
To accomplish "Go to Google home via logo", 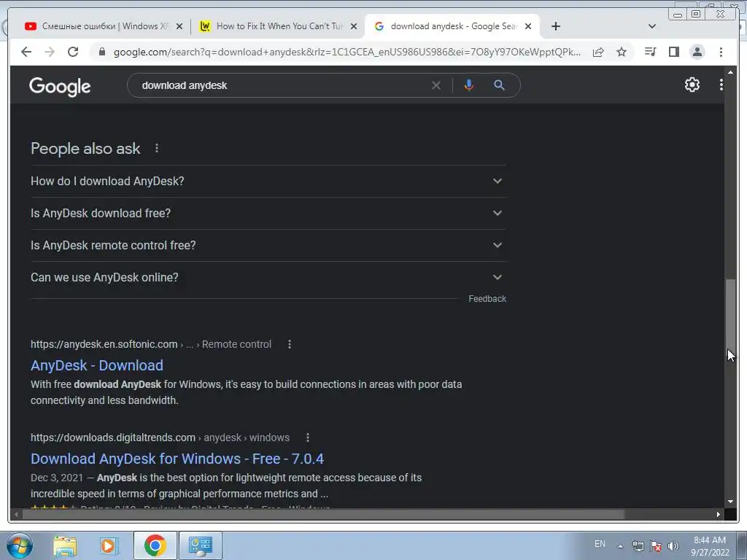I will (x=60, y=86).
